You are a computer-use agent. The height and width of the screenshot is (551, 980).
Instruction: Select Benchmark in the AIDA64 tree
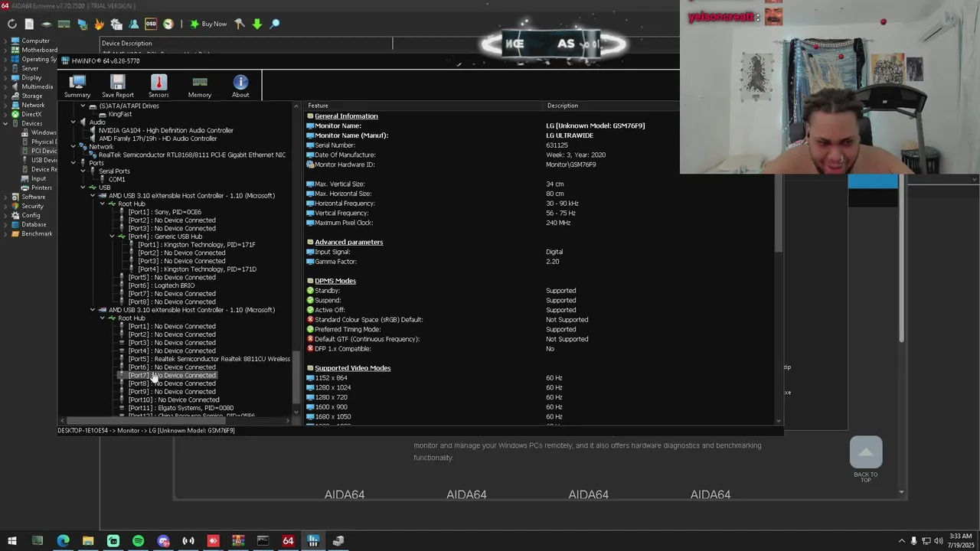[x=37, y=233]
